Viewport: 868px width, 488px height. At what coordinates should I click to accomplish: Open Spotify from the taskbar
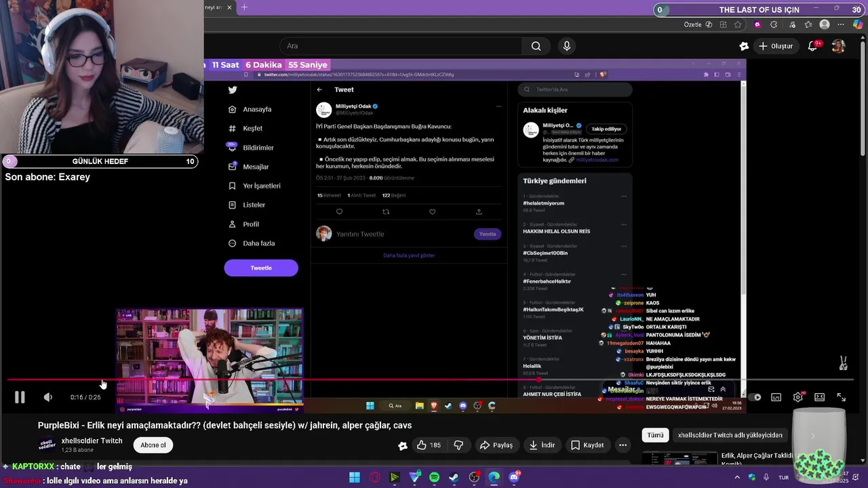[435, 477]
